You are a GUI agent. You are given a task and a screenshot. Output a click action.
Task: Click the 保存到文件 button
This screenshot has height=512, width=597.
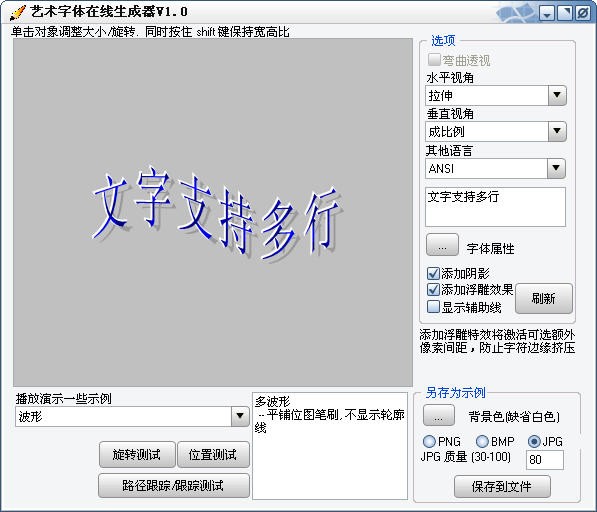tap(502, 486)
